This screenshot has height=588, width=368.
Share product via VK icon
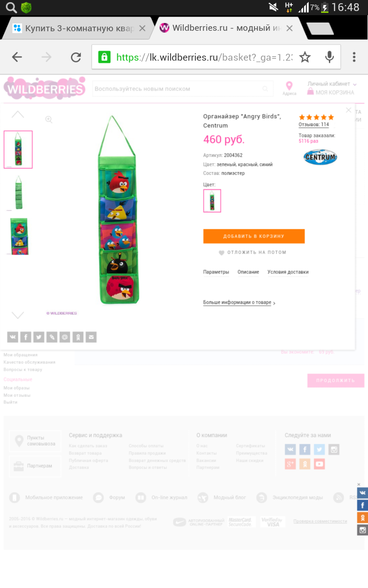[x=12, y=337]
